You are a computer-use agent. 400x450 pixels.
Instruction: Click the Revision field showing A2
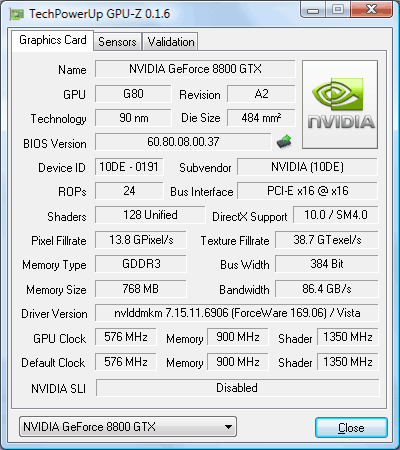pos(261,94)
